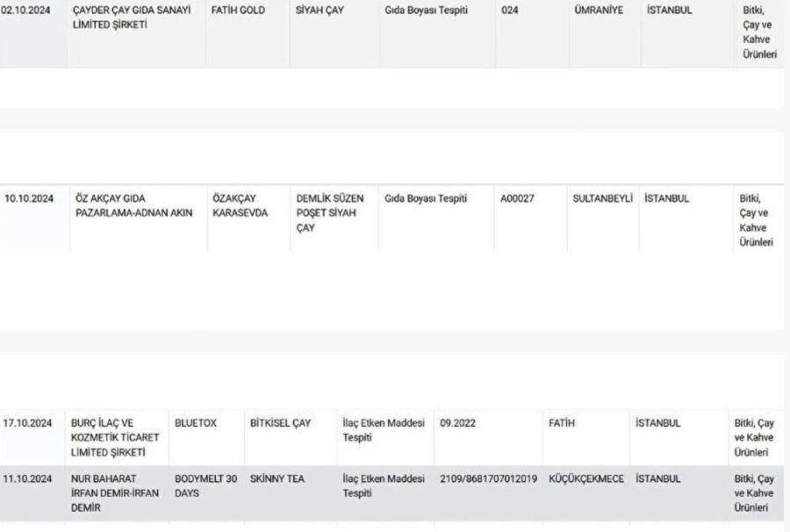The image size is (790, 532).
Task: Select the product SKINNY TEA
Action: [x=277, y=478]
